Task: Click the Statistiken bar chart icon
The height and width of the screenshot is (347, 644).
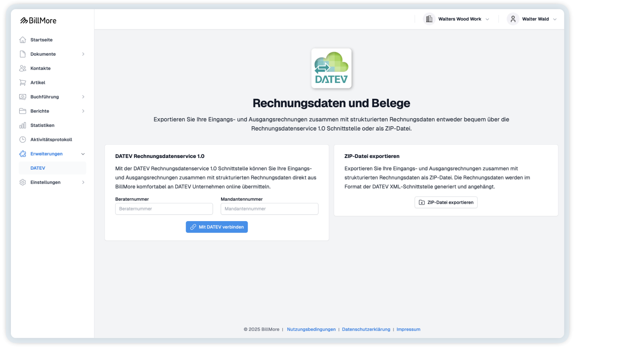Action: click(23, 125)
